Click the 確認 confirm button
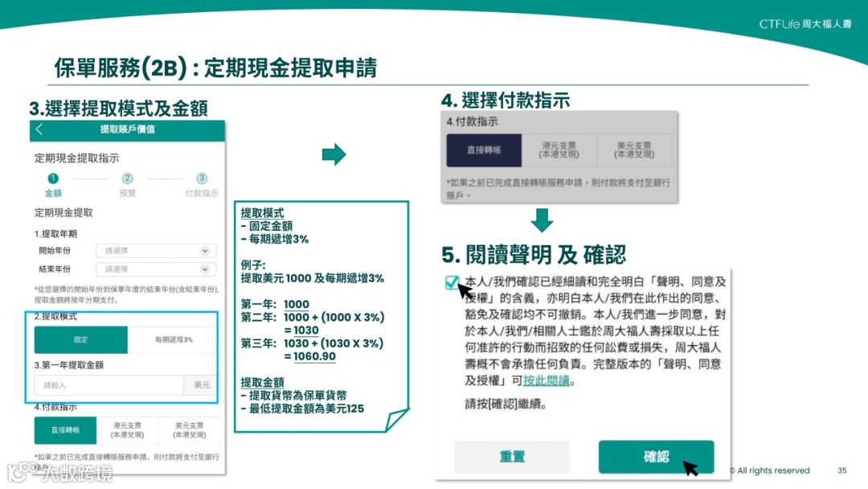 click(x=656, y=456)
